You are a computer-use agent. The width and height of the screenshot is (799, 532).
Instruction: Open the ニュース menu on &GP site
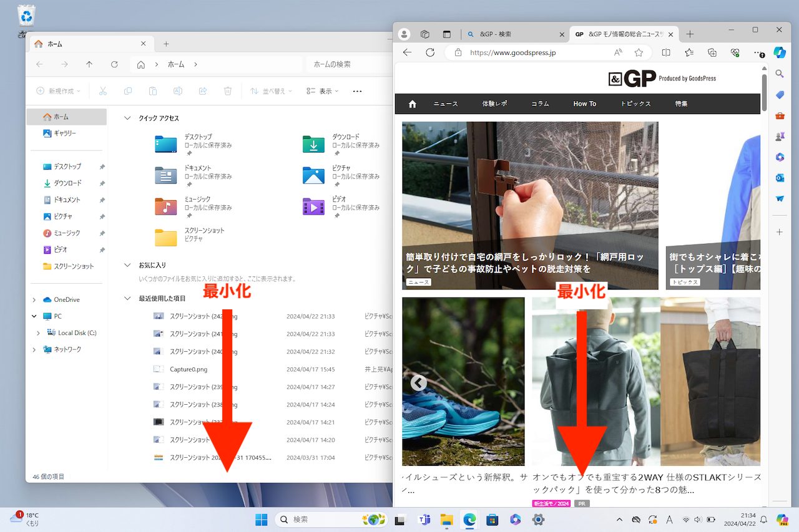[x=446, y=104]
